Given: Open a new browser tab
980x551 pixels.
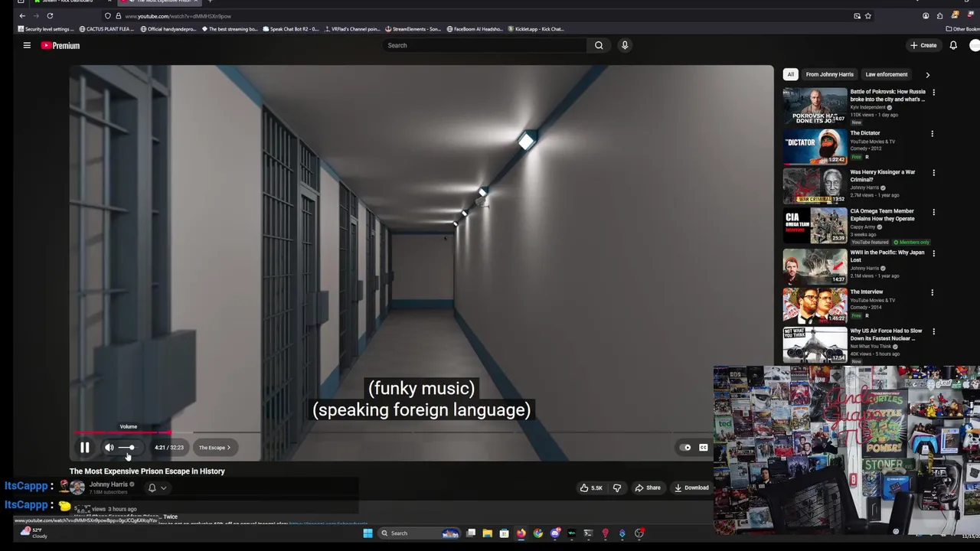Looking at the screenshot, I should 210,2.
